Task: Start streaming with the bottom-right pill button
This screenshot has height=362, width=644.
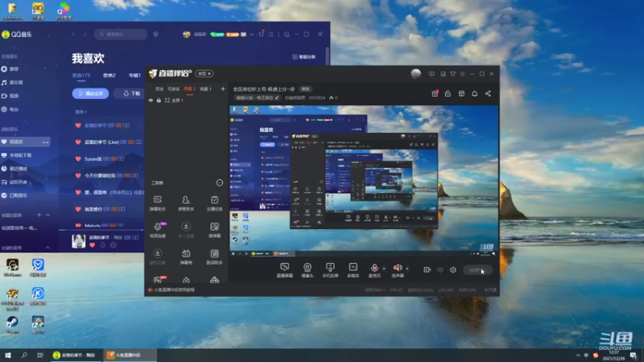Action: point(477,269)
